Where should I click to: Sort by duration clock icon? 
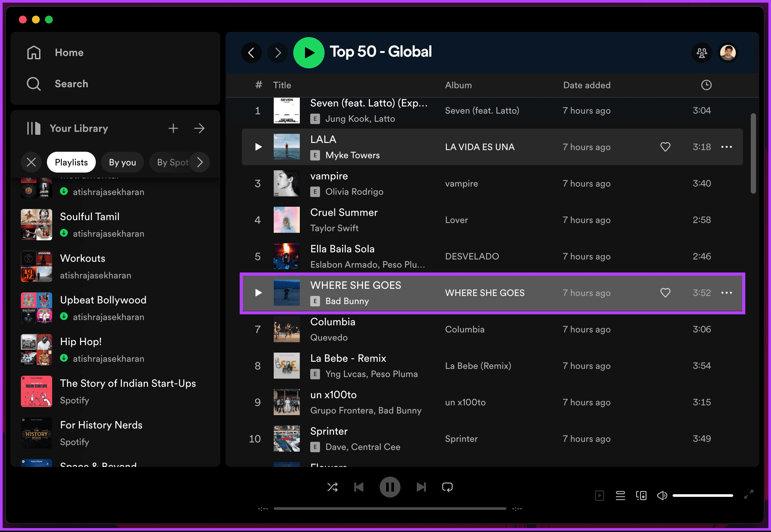click(706, 85)
